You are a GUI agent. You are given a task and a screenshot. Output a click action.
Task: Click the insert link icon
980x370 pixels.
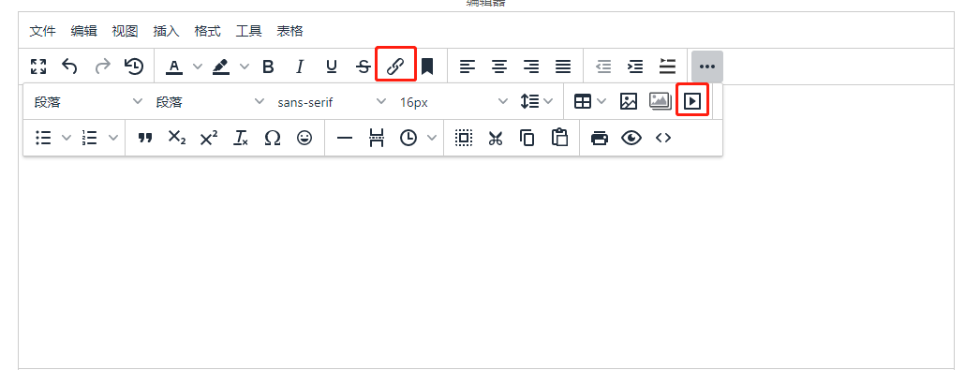[395, 67]
